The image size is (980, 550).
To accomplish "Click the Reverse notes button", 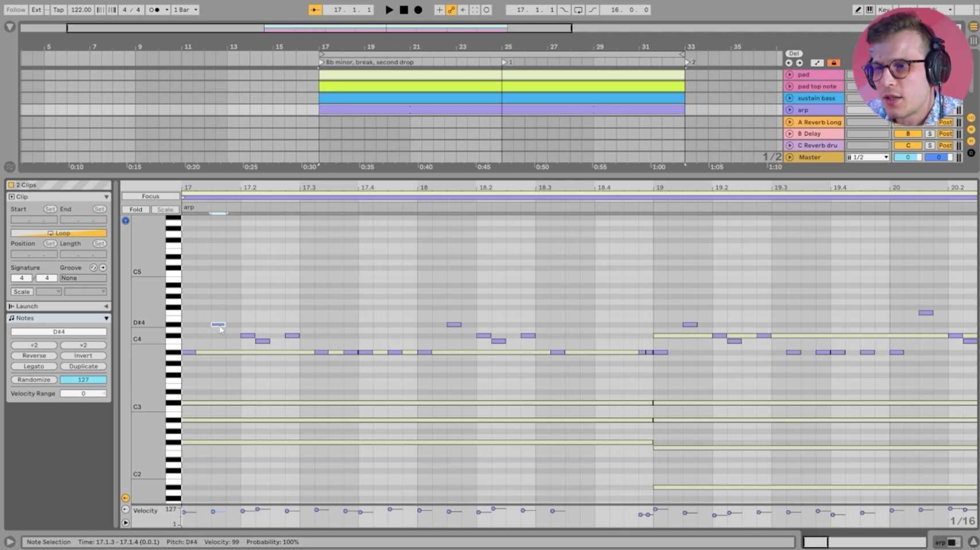I will [34, 356].
